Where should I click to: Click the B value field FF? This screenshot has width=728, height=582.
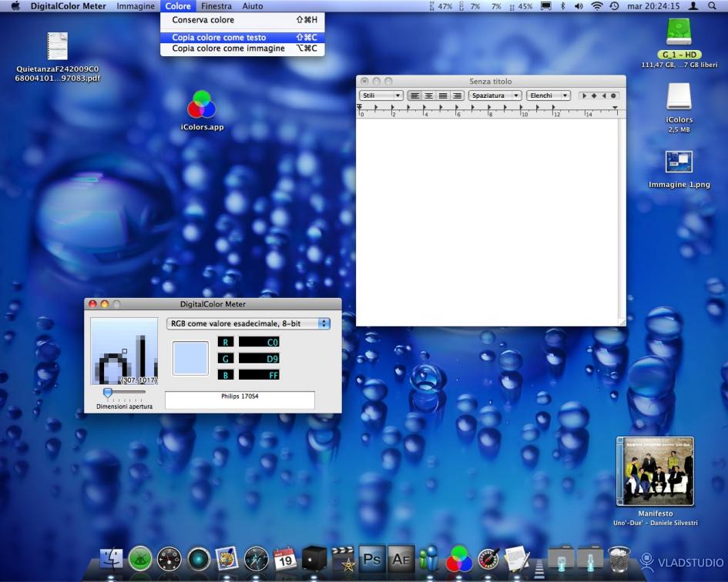point(259,375)
